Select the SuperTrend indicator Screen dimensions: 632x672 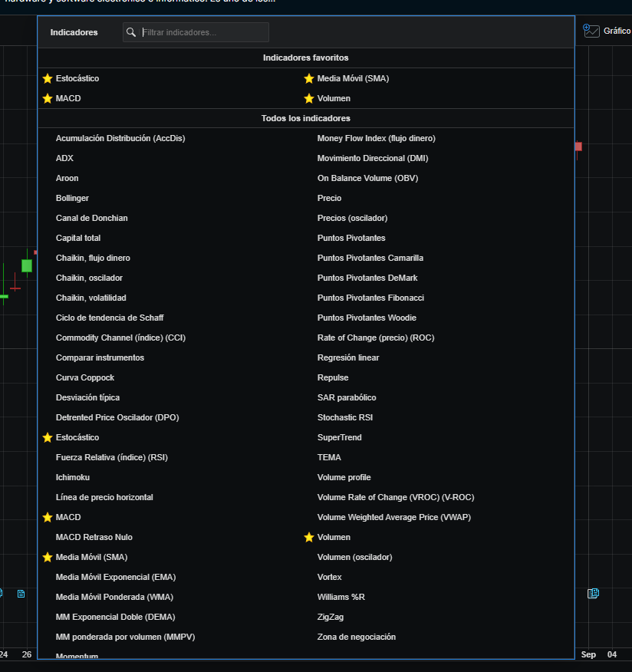339,437
